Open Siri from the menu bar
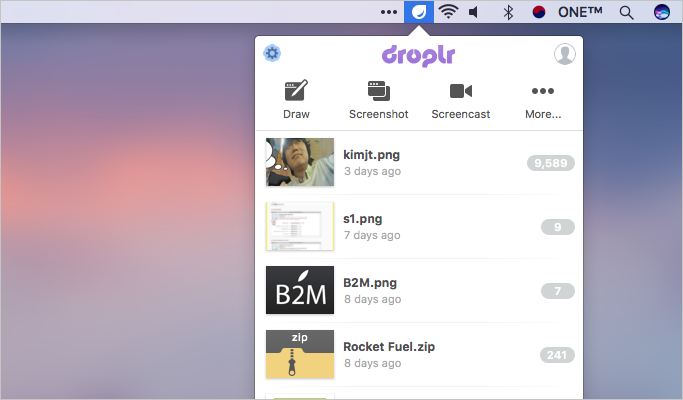Viewport: 683px width, 400px height. (x=662, y=12)
